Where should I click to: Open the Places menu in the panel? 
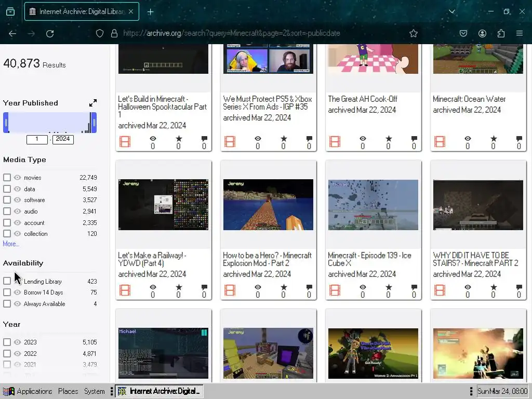click(x=68, y=391)
